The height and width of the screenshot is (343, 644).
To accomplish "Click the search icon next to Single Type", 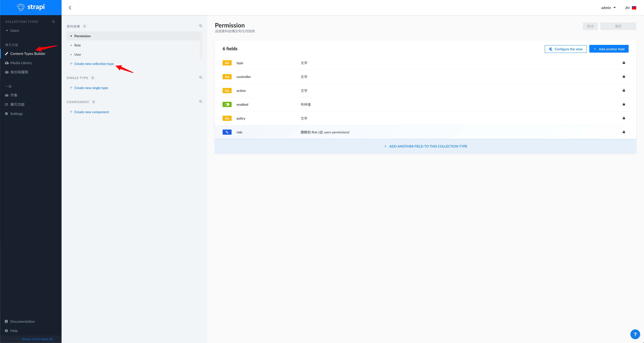I will point(201,77).
